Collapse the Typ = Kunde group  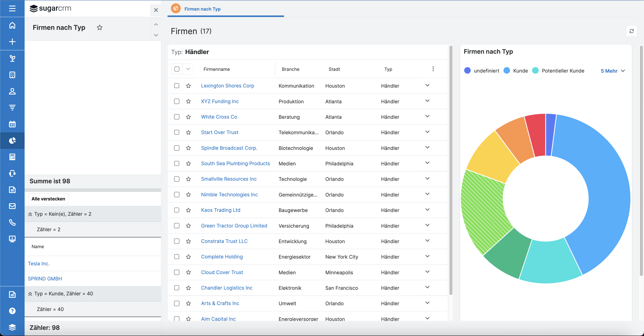click(x=30, y=294)
